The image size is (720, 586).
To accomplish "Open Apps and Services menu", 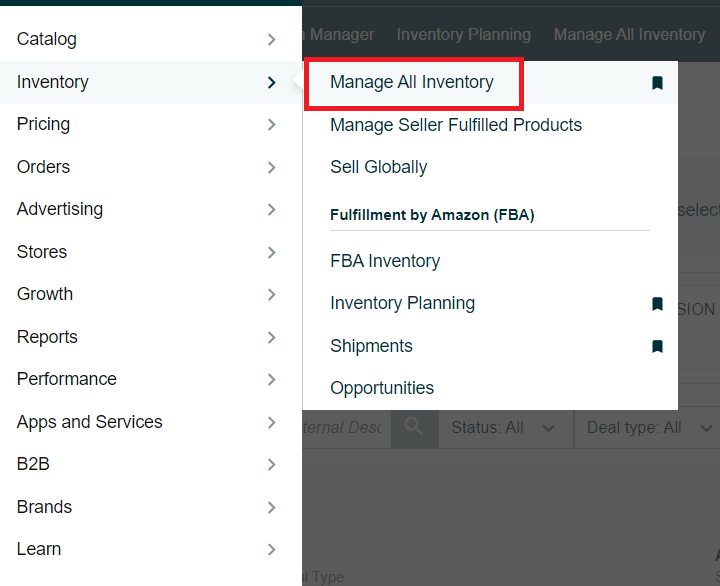I will pos(90,422).
